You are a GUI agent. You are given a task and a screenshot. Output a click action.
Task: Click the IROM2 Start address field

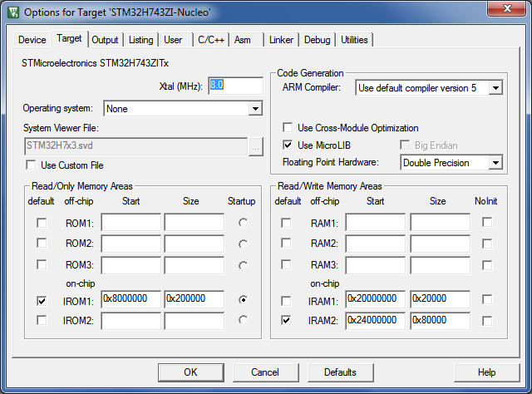[x=131, y=321]
